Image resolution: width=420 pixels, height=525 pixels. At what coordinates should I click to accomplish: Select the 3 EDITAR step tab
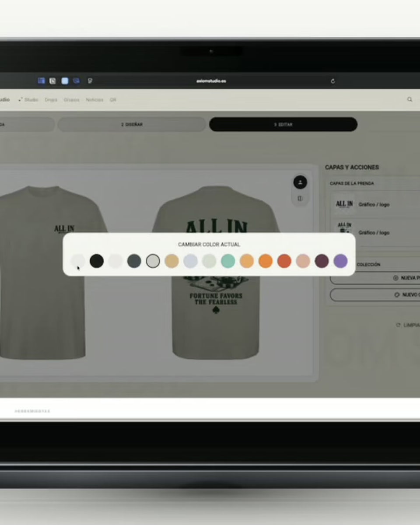coord(283,124)
